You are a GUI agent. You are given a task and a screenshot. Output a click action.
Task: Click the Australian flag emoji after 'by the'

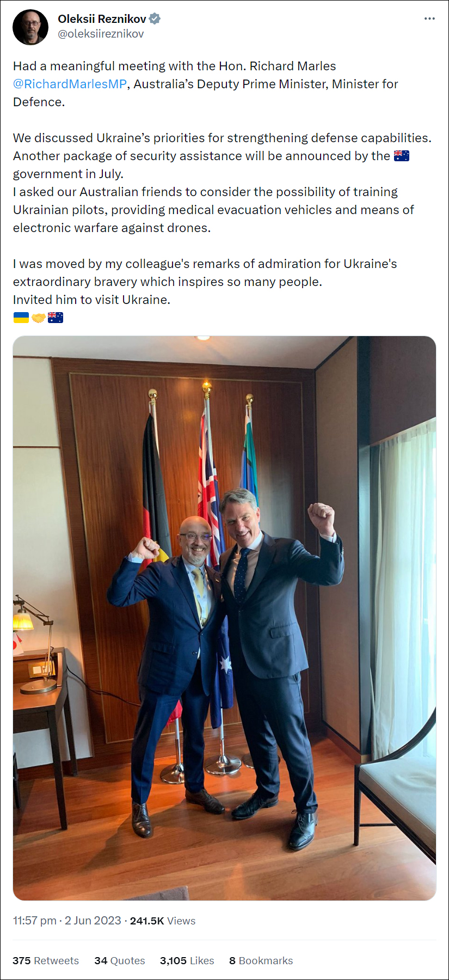[x=402, y=156]
